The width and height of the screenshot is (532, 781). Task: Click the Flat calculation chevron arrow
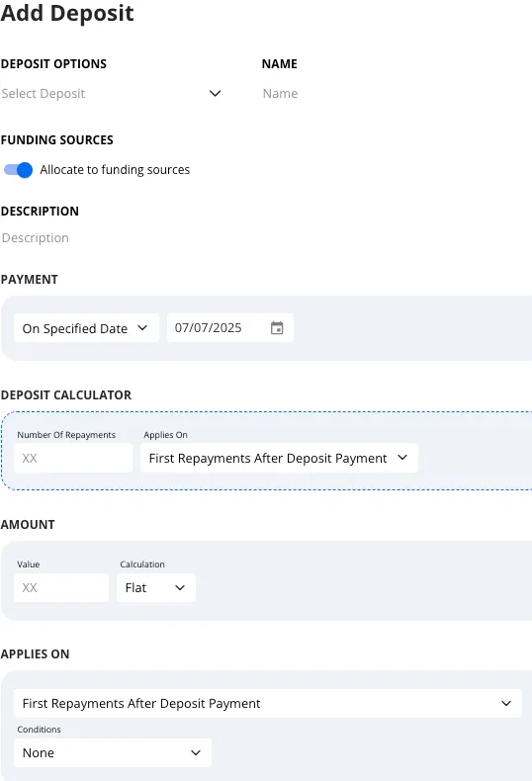click(x=180, y=588)
